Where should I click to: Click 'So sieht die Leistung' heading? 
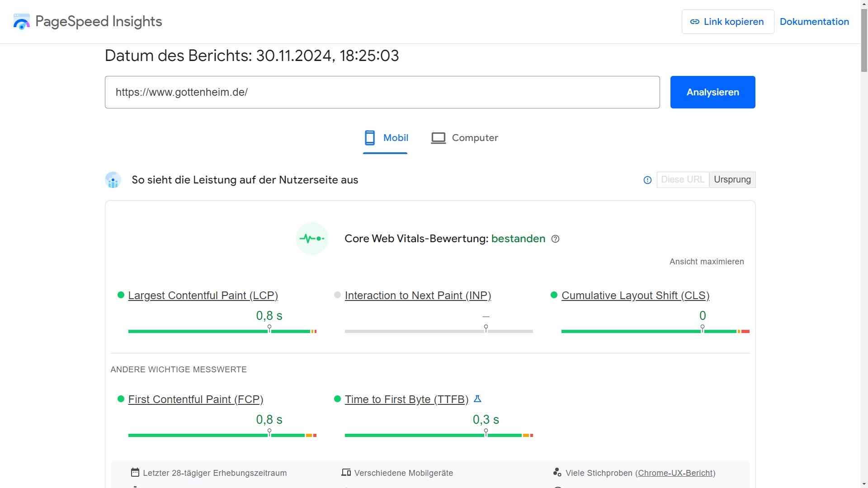point(245,180)
